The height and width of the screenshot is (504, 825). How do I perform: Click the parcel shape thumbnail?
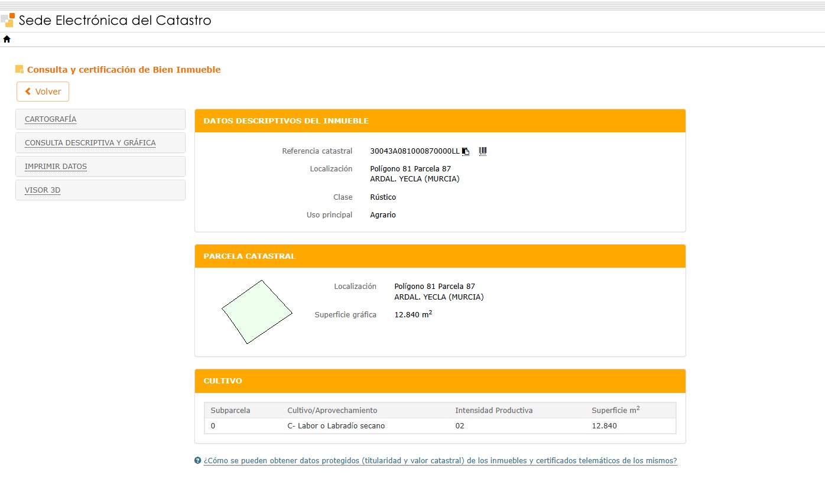(257, 312)
